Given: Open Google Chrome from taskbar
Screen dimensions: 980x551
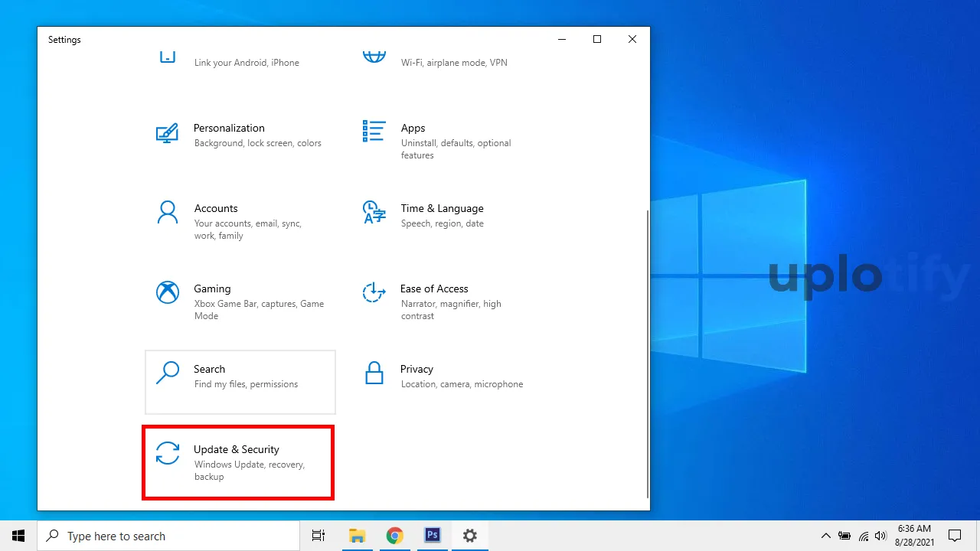Looking at the screenshot, I should point(394,536).
